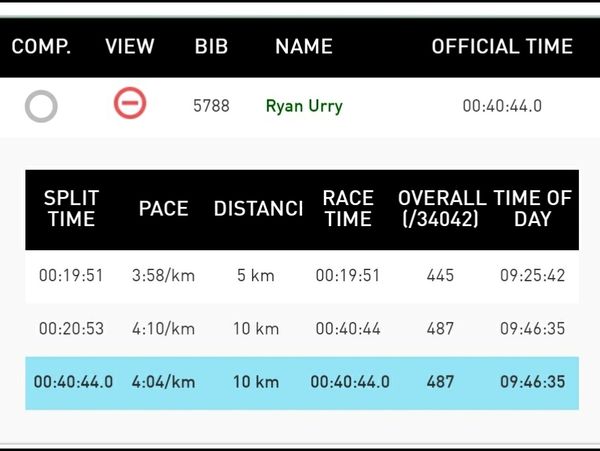
Task: Click the NAME column header
Action: (x=304, y=47)
